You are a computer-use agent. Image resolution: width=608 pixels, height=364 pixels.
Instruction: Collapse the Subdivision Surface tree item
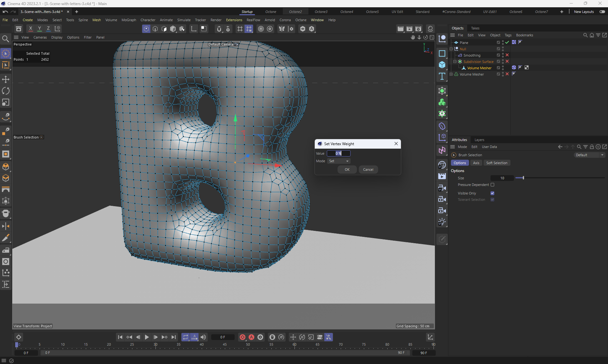(455, 62)
